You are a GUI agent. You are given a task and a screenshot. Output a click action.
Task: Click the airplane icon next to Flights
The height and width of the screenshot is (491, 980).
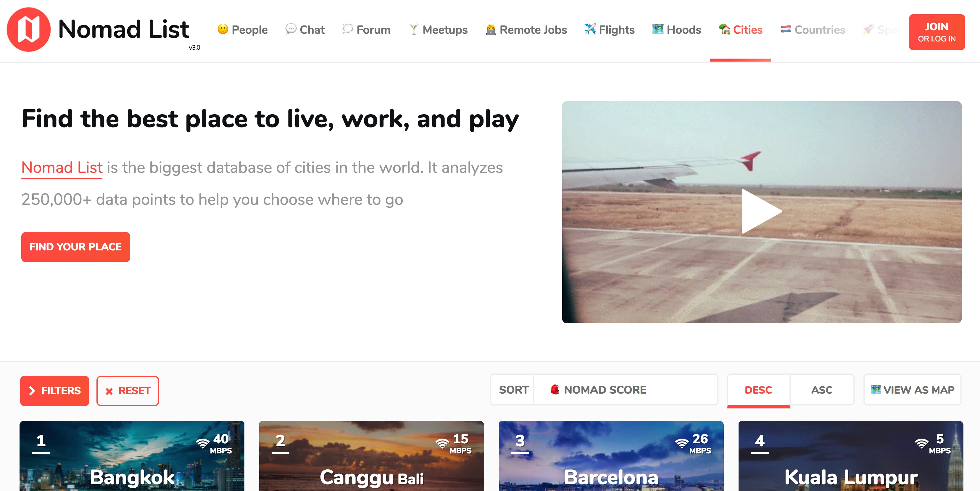[x=590, y=29]
